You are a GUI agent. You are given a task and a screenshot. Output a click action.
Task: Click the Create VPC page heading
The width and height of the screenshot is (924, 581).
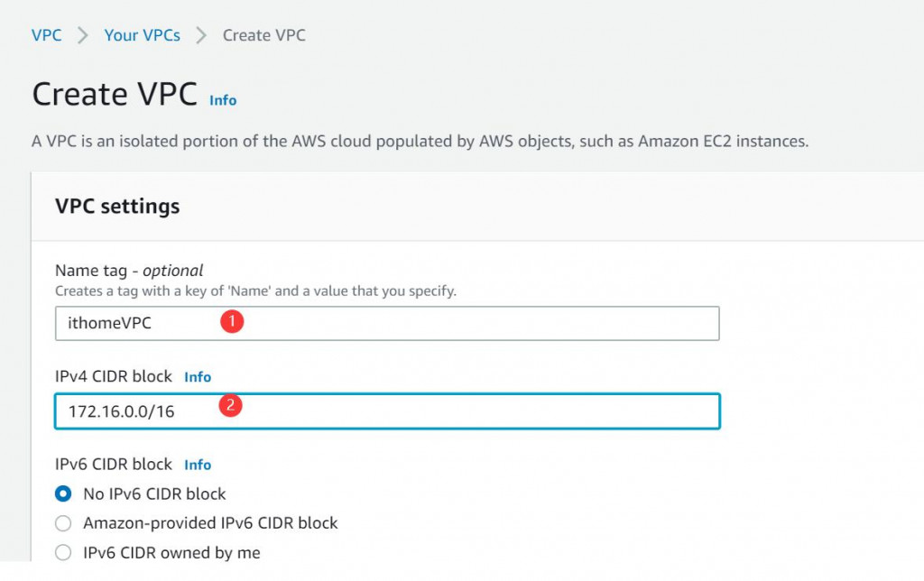coord(115,95)
